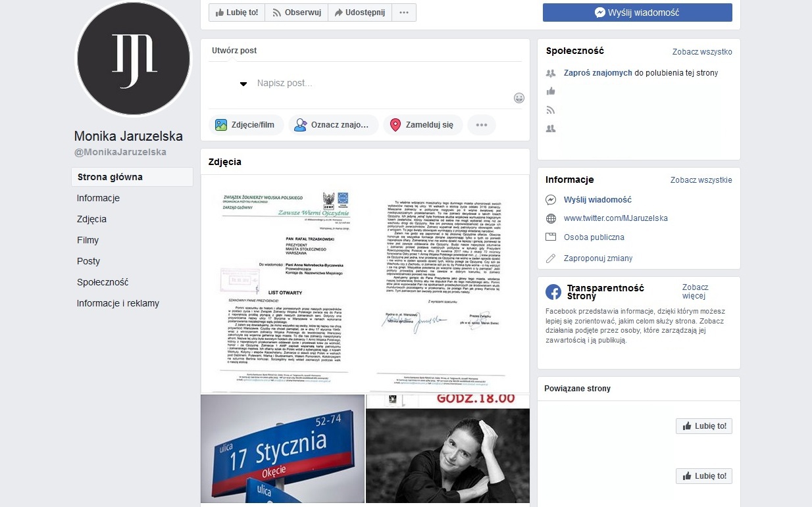The width and height of the screenshot is (812, 507).
Task: Open Zdjęcia in the left sidebar
Action: (91, 219)
